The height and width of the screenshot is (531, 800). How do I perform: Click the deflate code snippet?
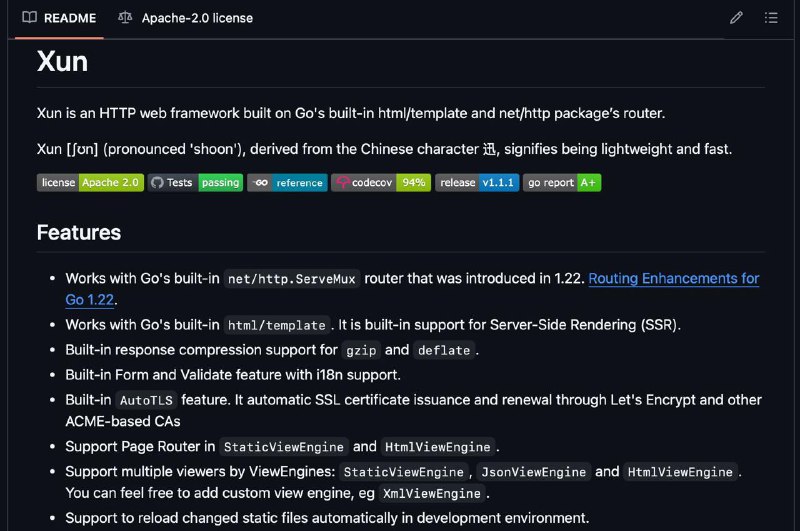coord(444,350)
